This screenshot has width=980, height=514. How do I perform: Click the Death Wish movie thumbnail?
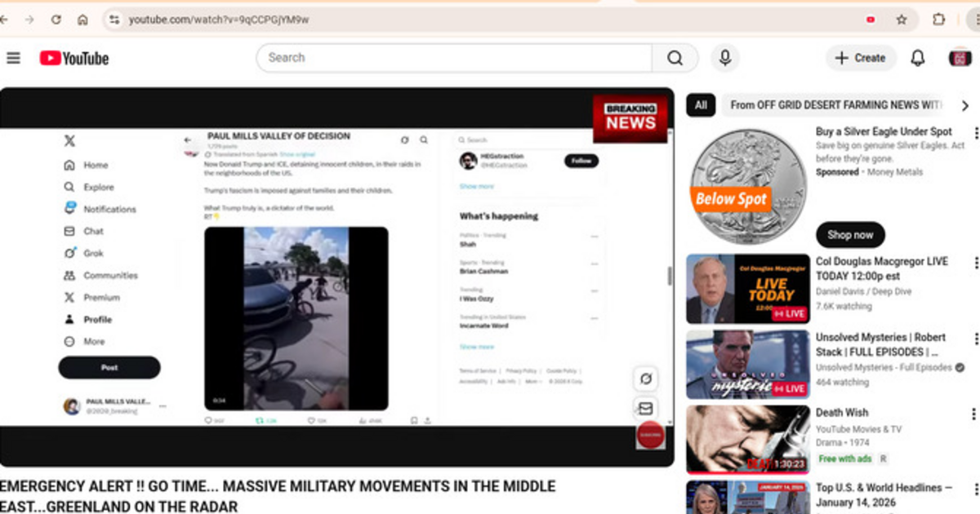(746, 439)
